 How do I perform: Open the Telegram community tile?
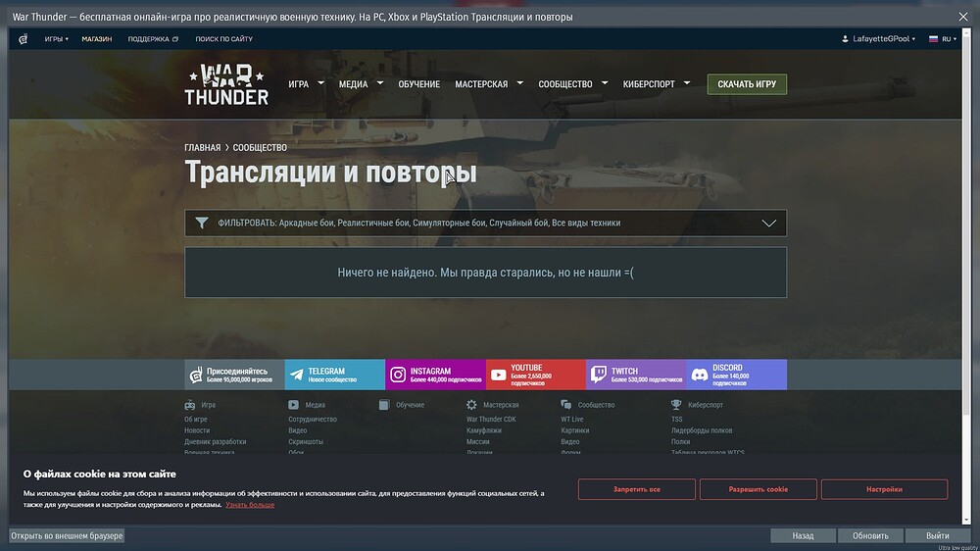[x=335, y=375]
